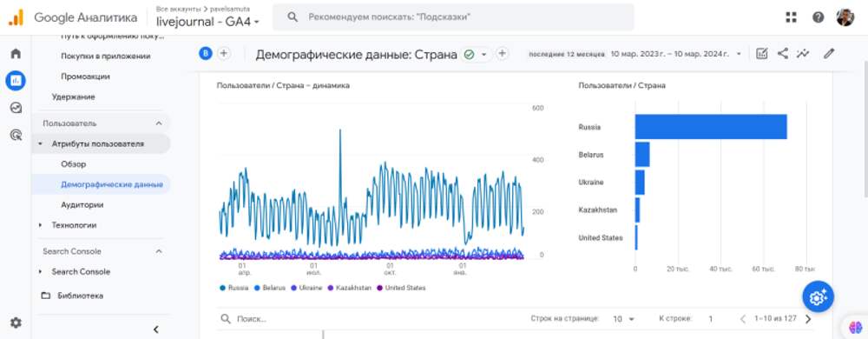Click the search field Рекомендуем поискать
The image size is (868, 339).
(453, 17)
